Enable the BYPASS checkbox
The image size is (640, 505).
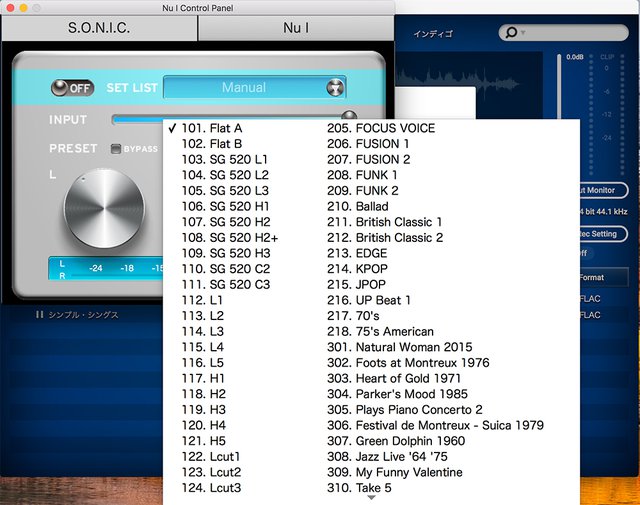(x=116, y=149)
